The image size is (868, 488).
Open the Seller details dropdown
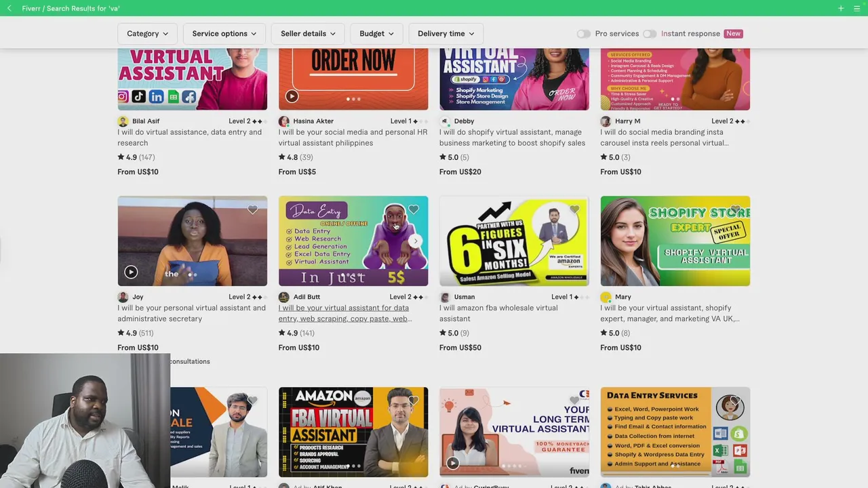click(x=308, y=33)
